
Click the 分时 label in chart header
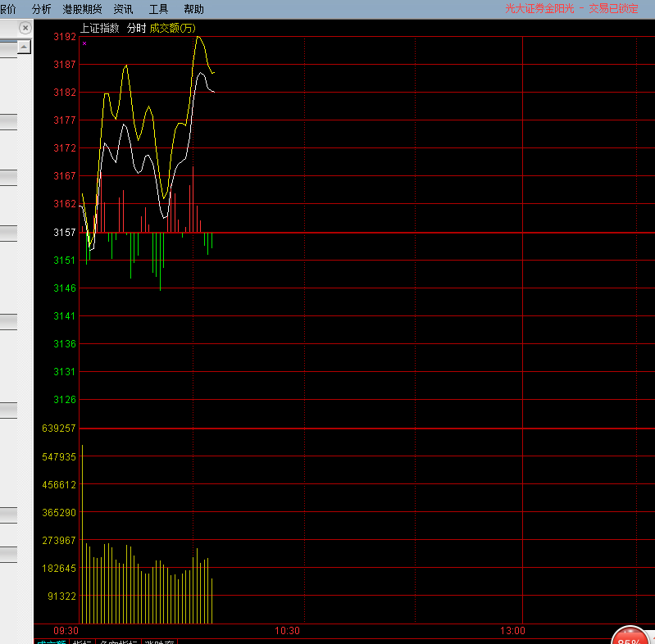click(x=135, y=28)
